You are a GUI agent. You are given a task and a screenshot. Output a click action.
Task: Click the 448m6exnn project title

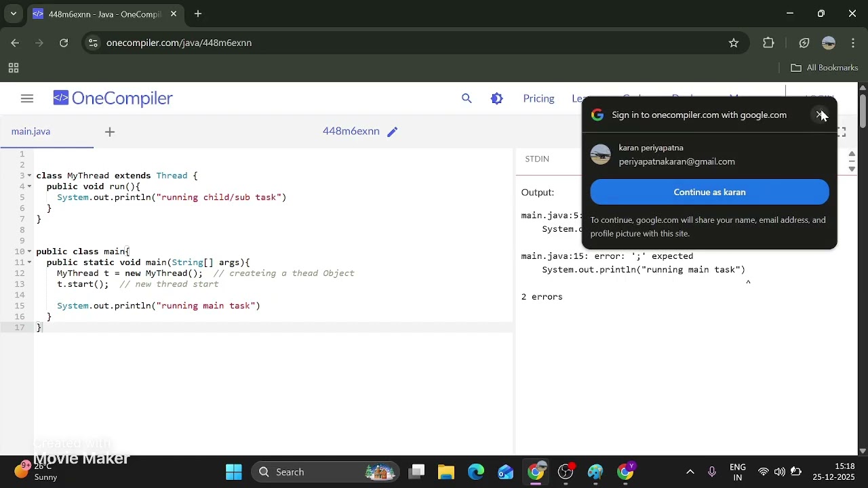coord(351,131)
